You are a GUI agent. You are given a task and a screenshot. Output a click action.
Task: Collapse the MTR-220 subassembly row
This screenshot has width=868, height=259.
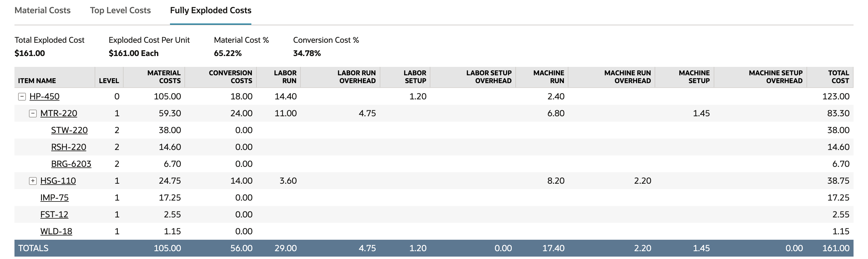point(33,114)
